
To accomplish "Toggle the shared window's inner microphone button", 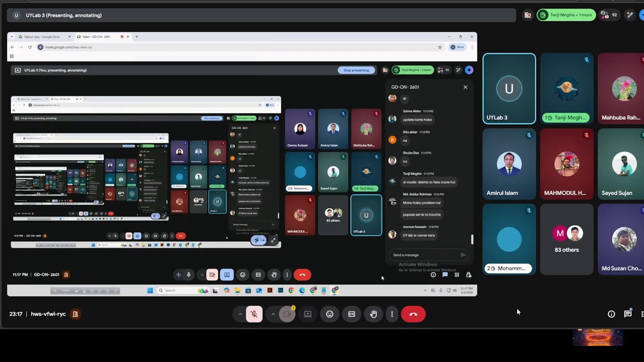I will 189,275.
